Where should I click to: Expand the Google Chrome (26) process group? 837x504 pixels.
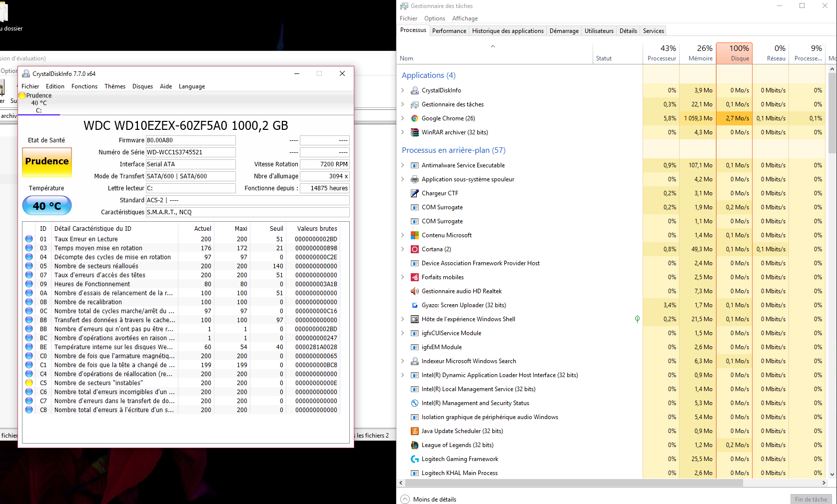point(403,118)
